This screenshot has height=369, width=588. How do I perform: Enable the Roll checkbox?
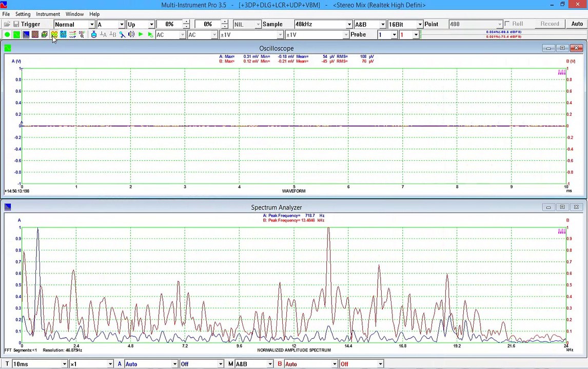coord(507,24)
